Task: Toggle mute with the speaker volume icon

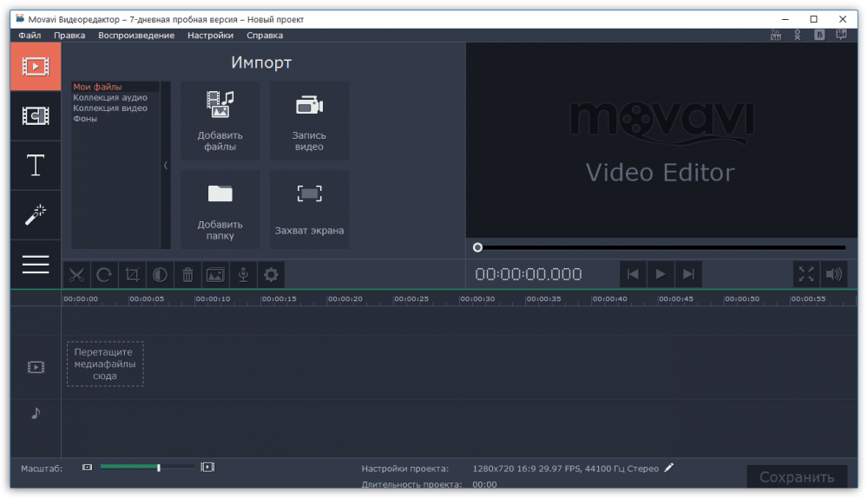Action: click(x=833, y=274)
